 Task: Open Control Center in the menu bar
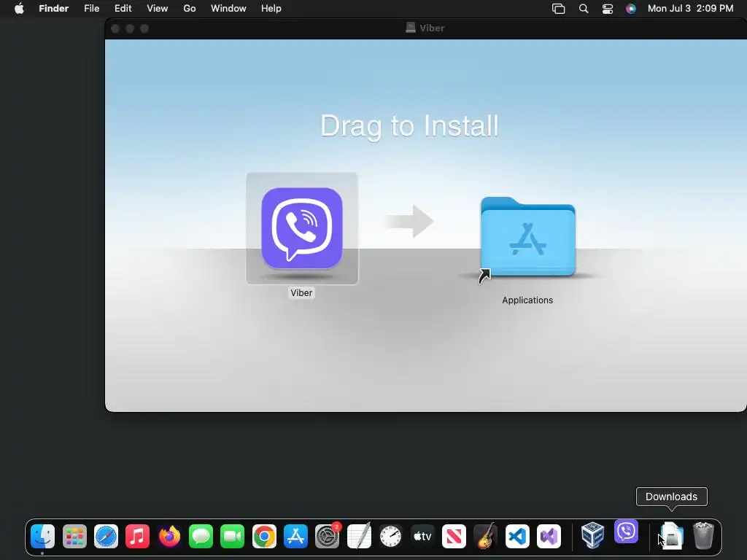[x=608, y=9]
